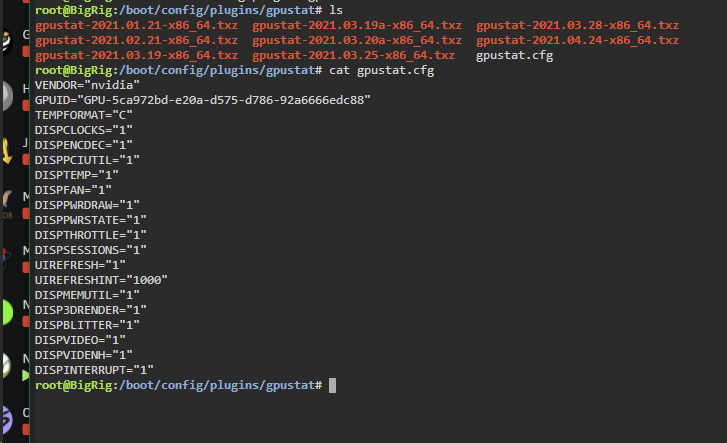727x443 pixels.
Task: Click the TEMPFORMAT="C" config line
Action: click(x=83, y=115)
